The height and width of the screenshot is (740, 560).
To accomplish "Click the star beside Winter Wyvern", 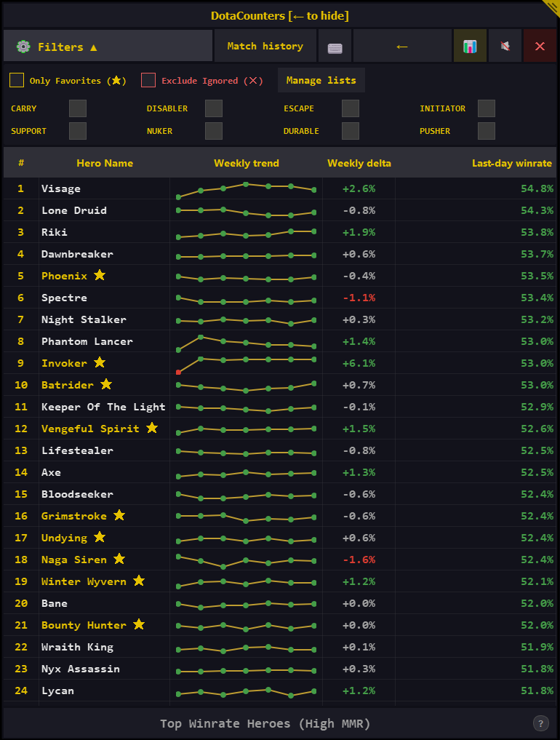I will click(x=139, y=581).
